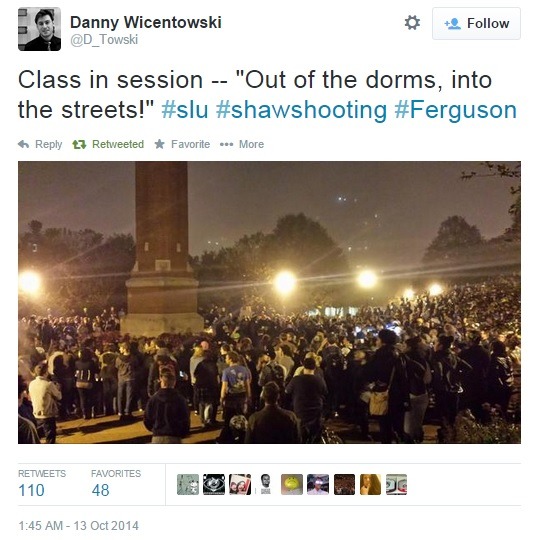539x540 pixels.
Task: Open the #shawshooting hashtag link
Action: click(302, 110)
